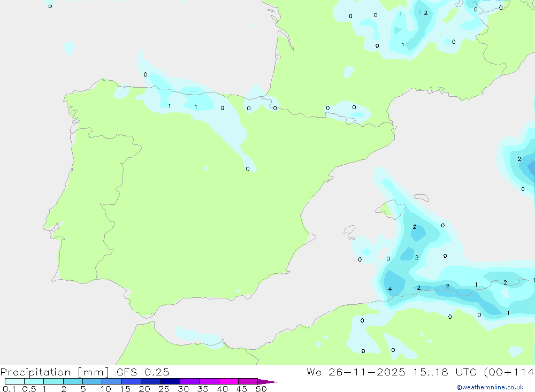Click the 'We 26-11-2025' date text

click(x=356, y=372)
